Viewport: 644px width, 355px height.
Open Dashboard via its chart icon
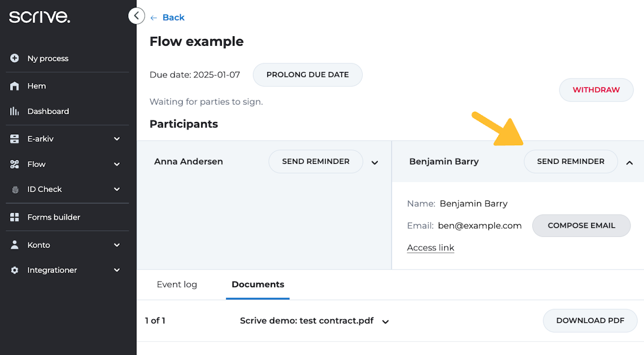click(x=15, y=111)
